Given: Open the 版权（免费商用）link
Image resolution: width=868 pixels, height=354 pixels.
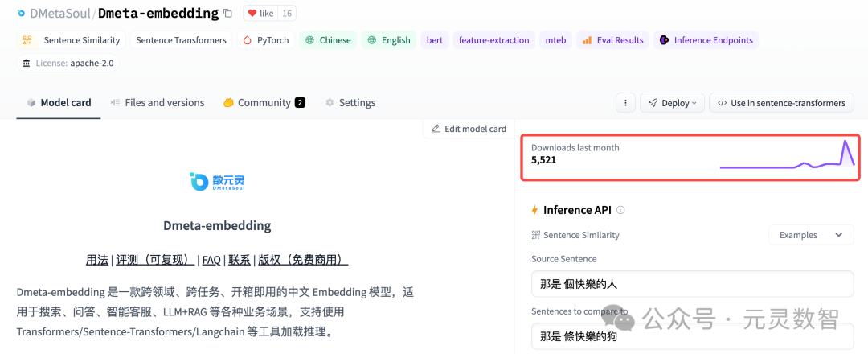Looking at the screenshot, I should pyautogui.click(x=303, y=260).
